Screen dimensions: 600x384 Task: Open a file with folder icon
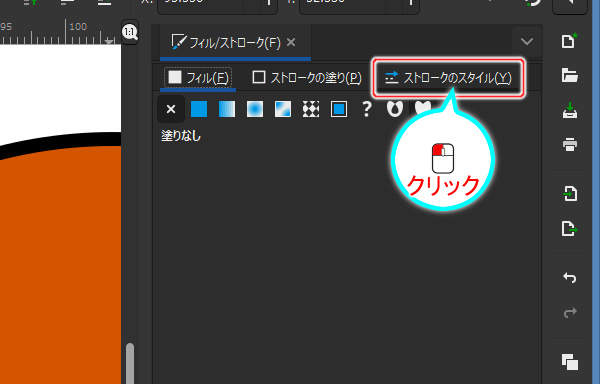570,75
